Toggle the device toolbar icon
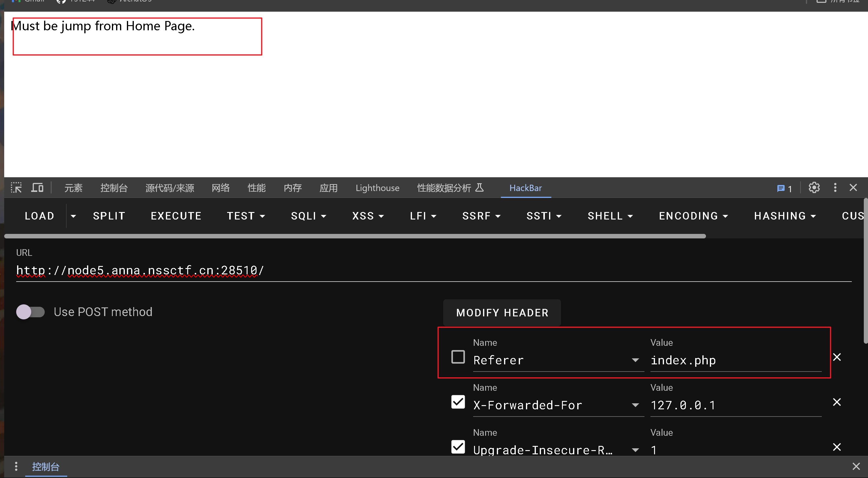Viewport: 868px width, 478px height. (37, 188)
